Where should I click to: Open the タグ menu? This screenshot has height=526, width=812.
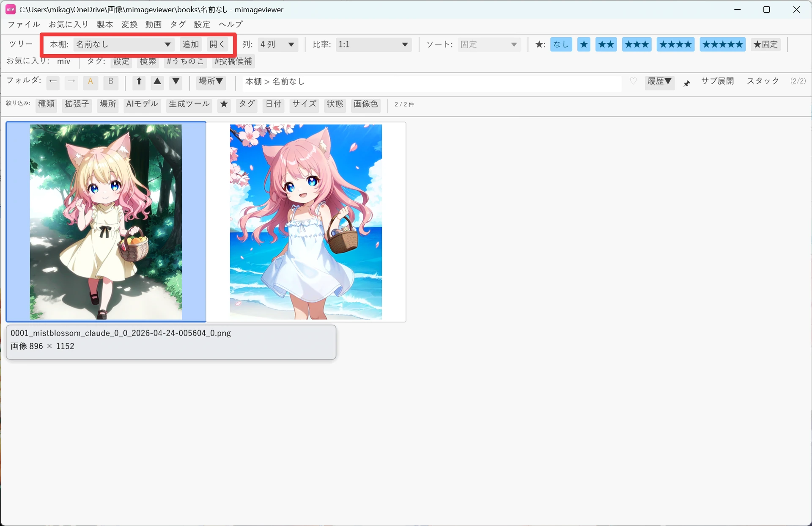click(178, 25)
